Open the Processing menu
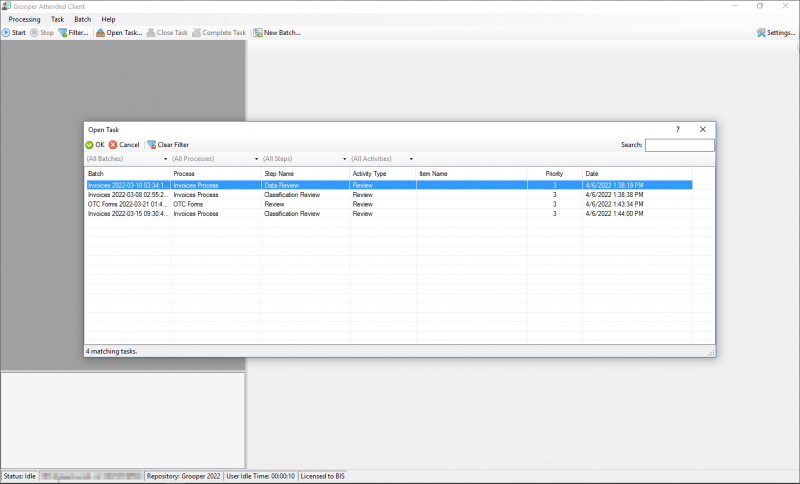 tap(24, 19)
